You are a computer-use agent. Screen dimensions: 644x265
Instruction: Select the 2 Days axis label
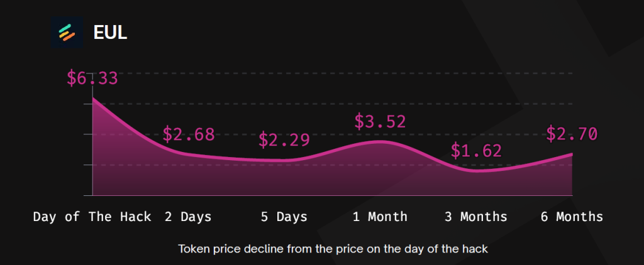188,217
